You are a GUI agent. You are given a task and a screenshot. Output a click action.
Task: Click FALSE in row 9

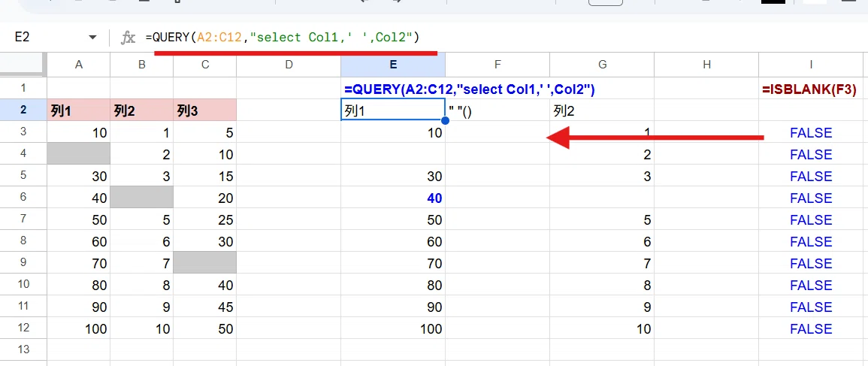click(811, 263)
